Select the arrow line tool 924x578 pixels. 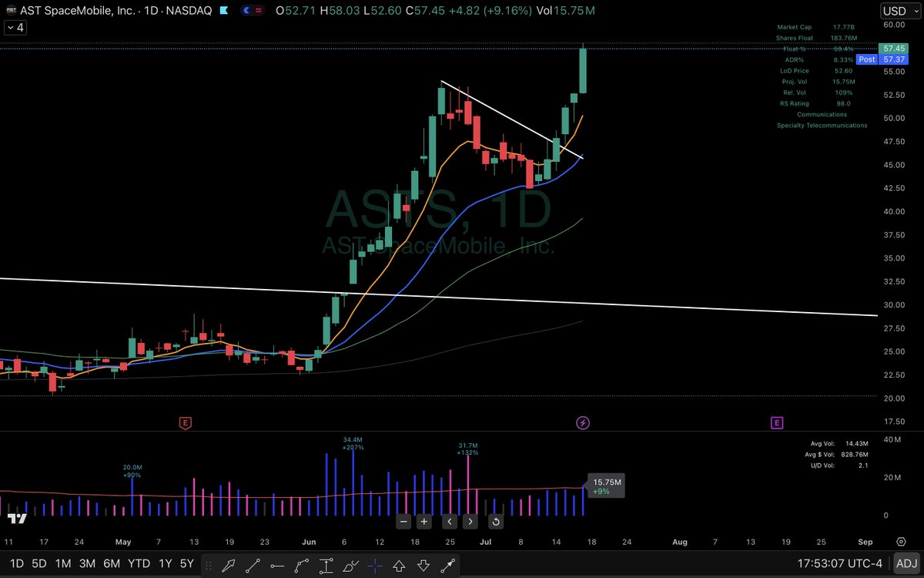pos(447,564)
